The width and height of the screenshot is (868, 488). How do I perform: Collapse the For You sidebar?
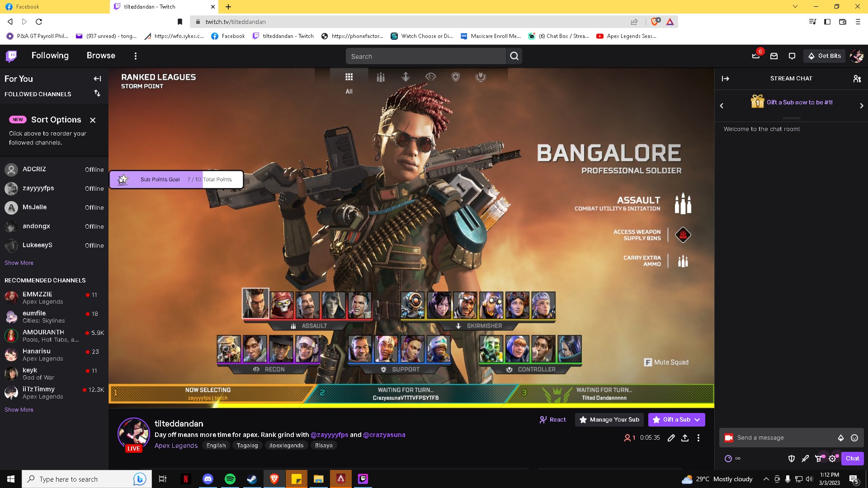point(97,79)
